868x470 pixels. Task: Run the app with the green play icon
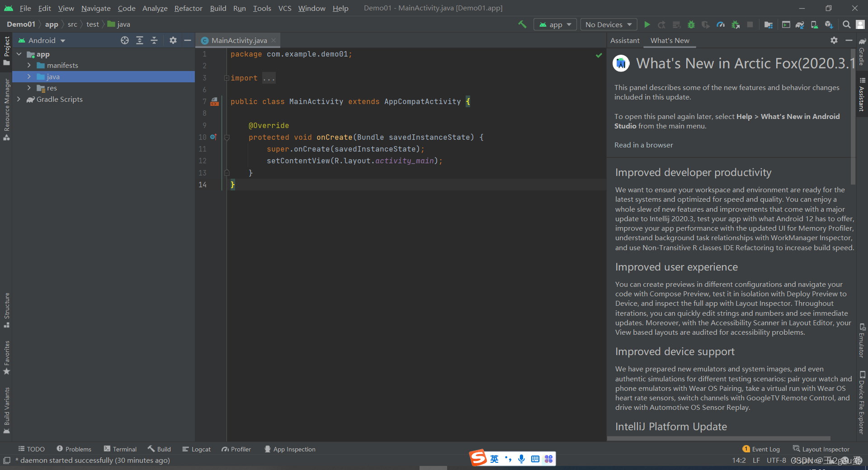pos(647,24)
